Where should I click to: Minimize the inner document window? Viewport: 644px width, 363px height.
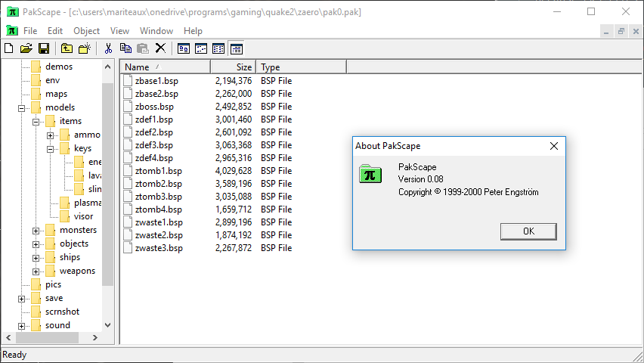pyautogui.click(x=605, y=31)
